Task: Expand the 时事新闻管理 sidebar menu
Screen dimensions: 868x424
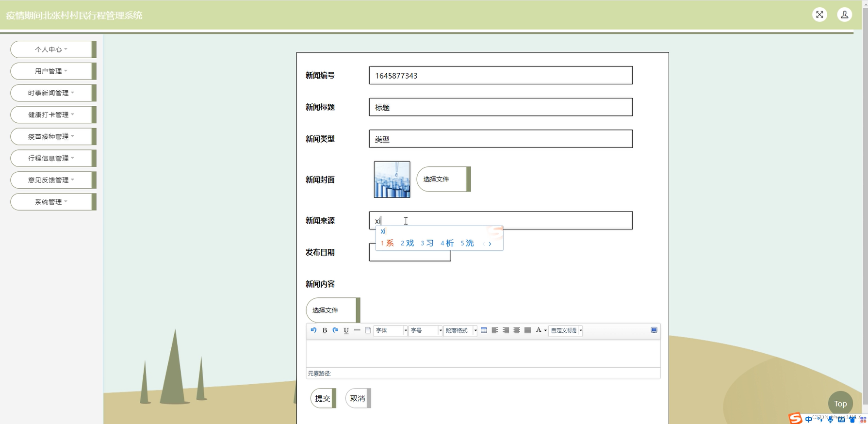Action: (53, 93)
